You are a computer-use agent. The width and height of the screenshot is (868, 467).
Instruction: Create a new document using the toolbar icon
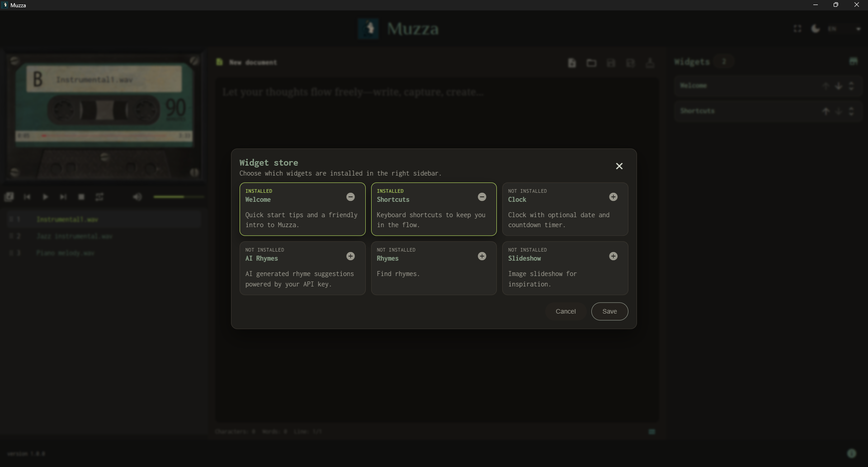pos(572,63)
